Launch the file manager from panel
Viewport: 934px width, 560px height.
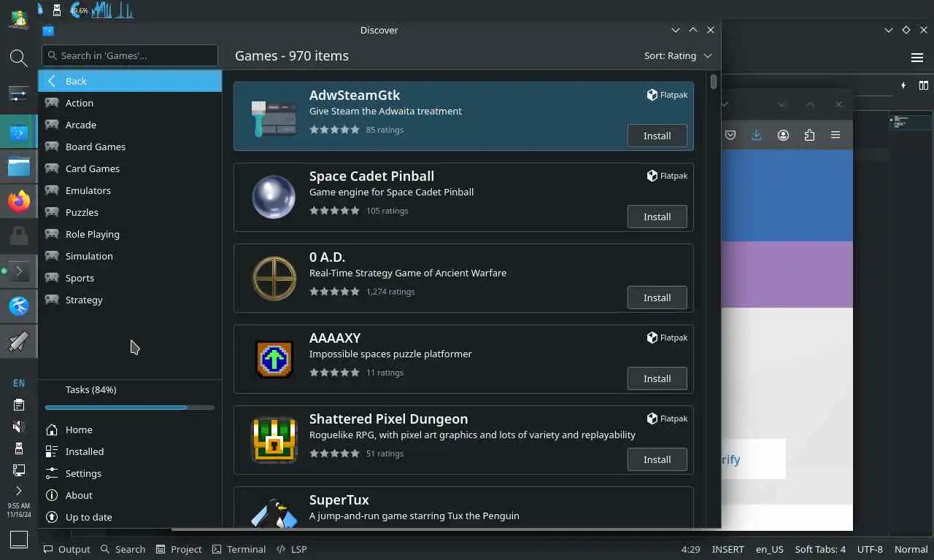click(19, 166)
